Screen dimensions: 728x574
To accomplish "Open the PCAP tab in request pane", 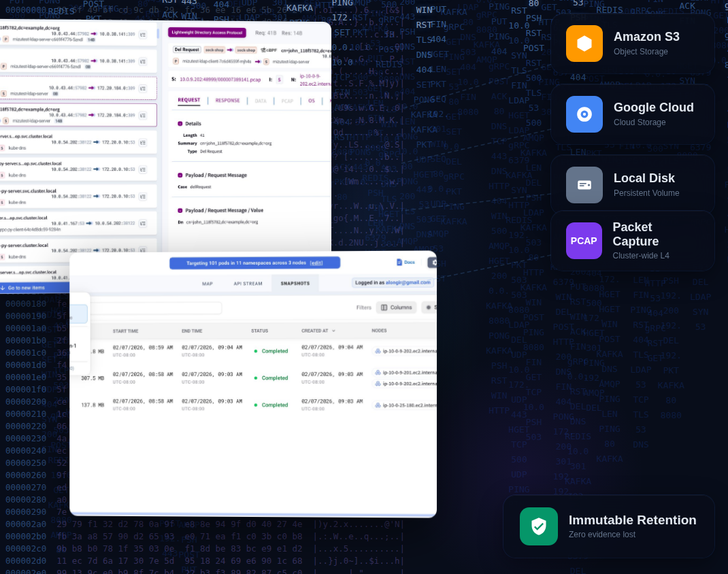I will click(287, 101).
